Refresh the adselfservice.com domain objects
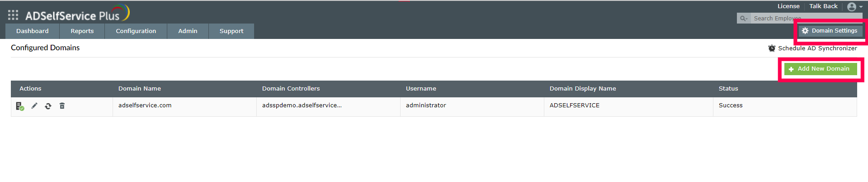This screenshot has height=182, width=868. pyautogui.click(x=48, y=106)
